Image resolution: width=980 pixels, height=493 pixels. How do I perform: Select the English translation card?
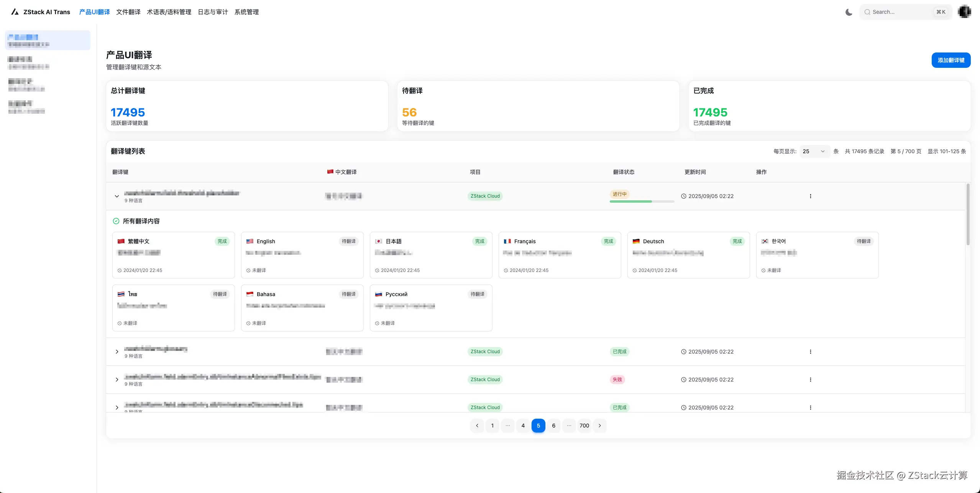pyautogui.click(x=302, y=255)
